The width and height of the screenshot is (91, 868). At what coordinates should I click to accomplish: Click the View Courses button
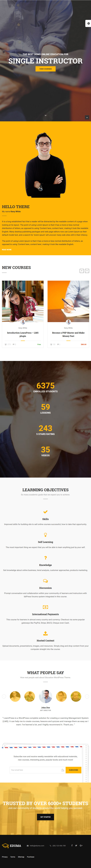tap(45, 69)
